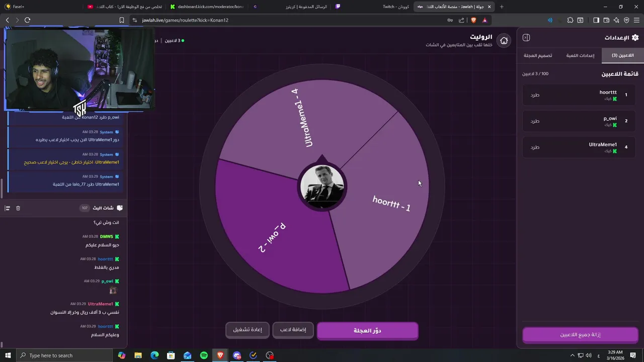Click the Windows taskbar search box
Image resolution: width=644 pixels, height=362 pixels.
tap(65, 355)
